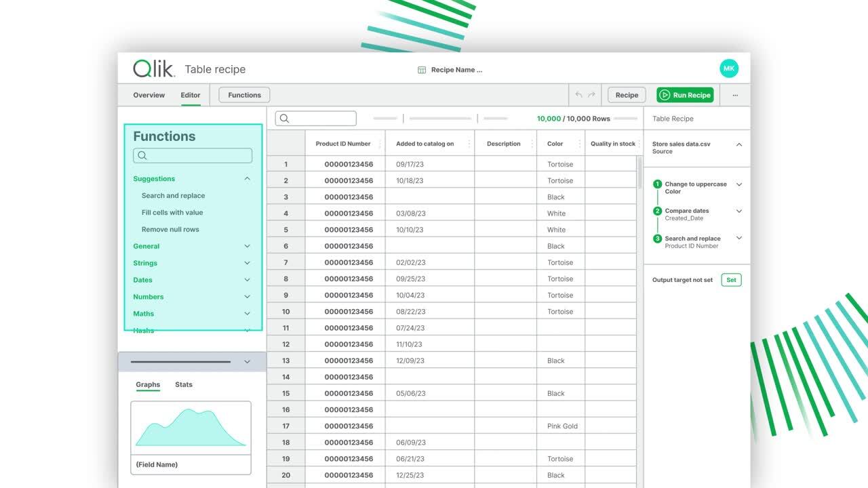Click White color cell in row 4

click(561, 213)
